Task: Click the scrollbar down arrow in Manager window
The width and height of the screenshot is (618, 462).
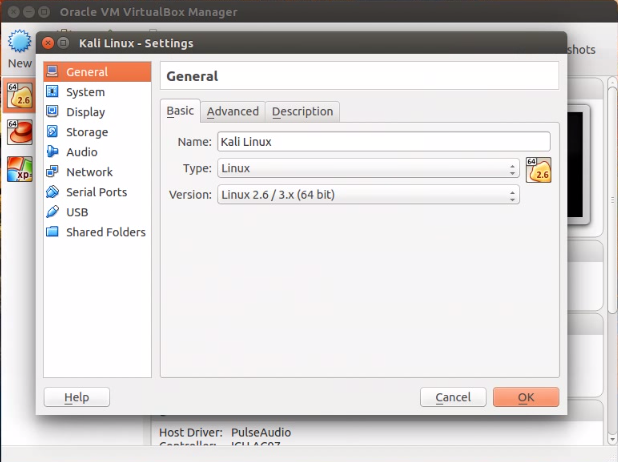Action: (x=612, y=439)
